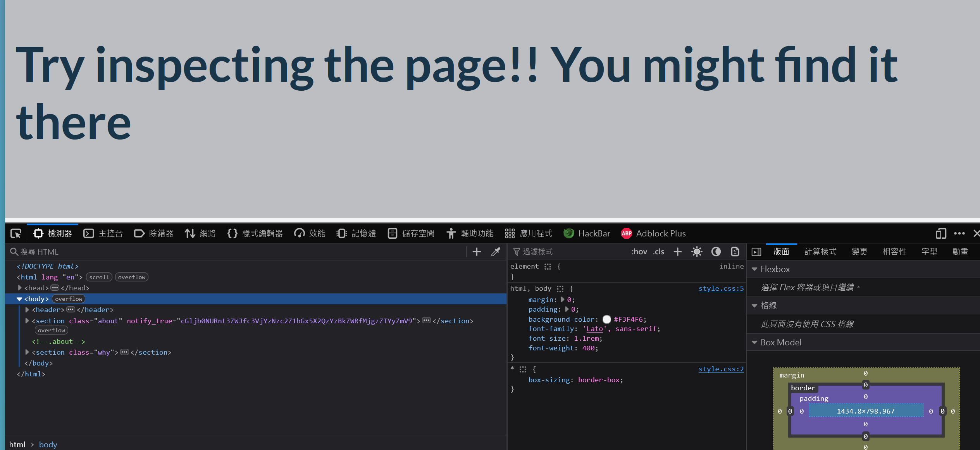
Task: Toggle print media simulation
Action: (734, 252)
